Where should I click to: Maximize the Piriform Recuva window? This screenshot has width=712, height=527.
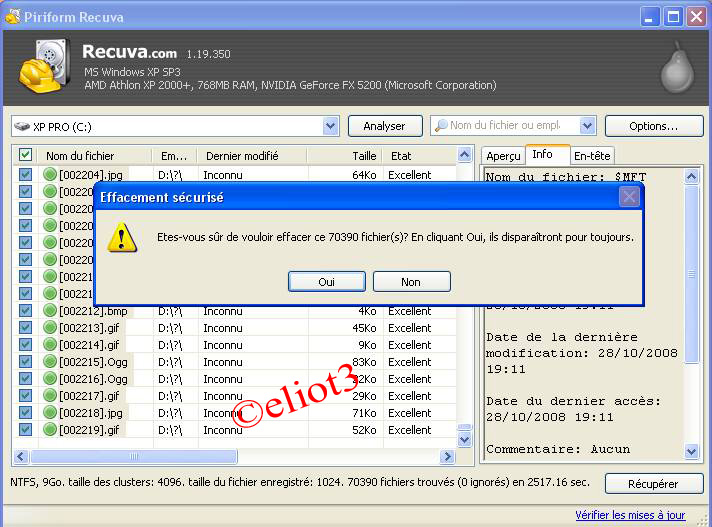tap(673, 17)
